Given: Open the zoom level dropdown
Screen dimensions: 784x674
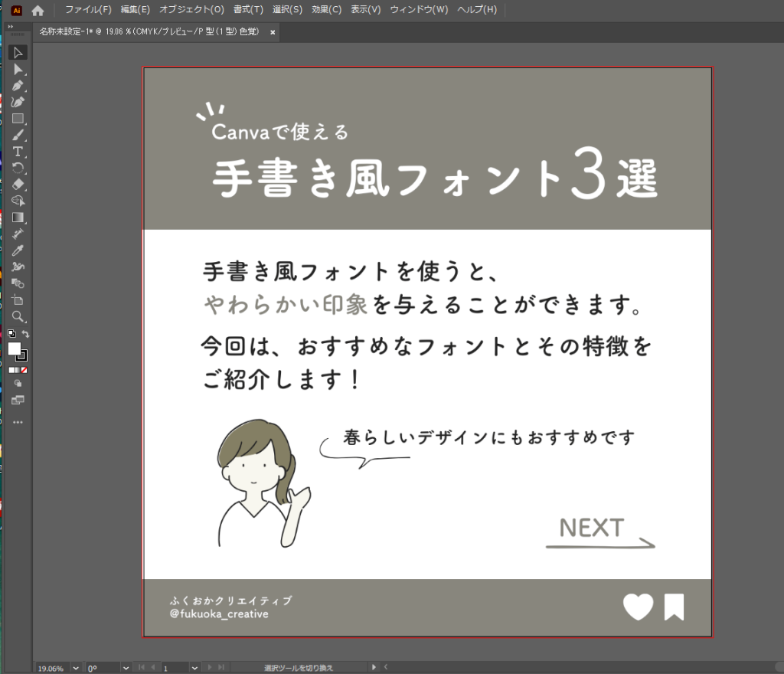Looking at the screenshot, I should [76, 668].
